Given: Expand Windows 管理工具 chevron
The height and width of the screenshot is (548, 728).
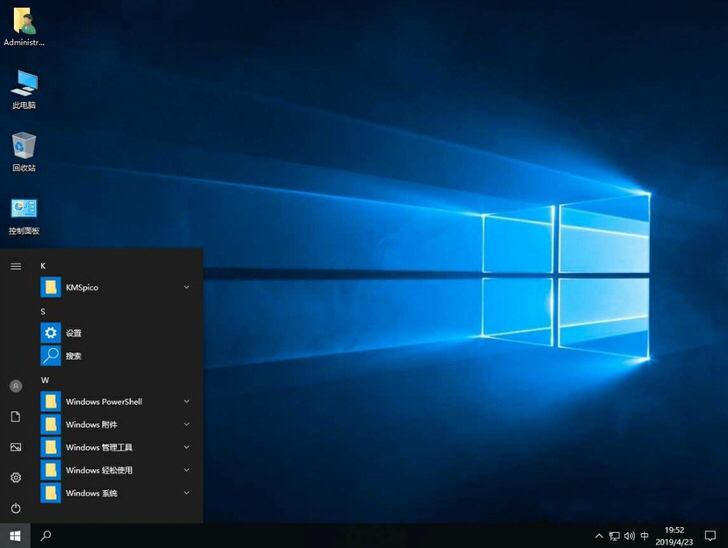Looking at the screenshot, I should click(x=186, y=447).
